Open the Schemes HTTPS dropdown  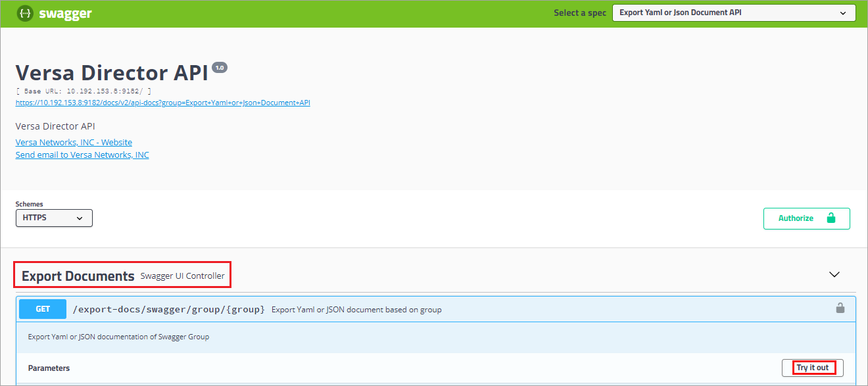click(54, 218)
